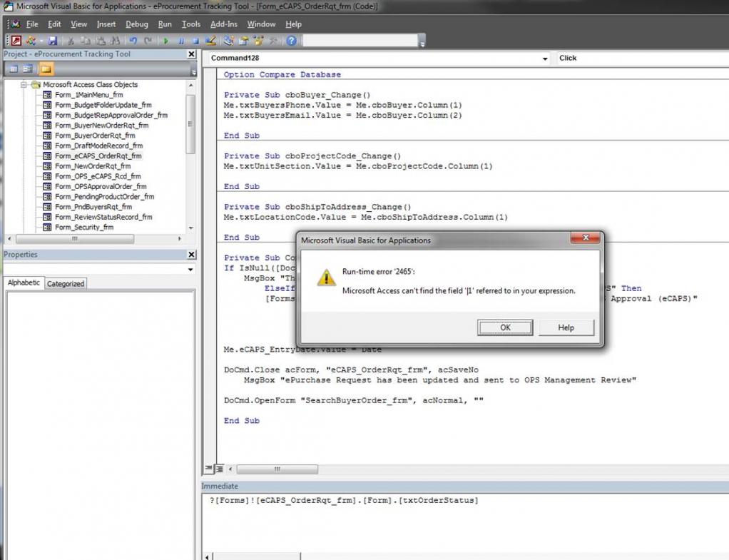Open the Debug menu

coord(137,24)
